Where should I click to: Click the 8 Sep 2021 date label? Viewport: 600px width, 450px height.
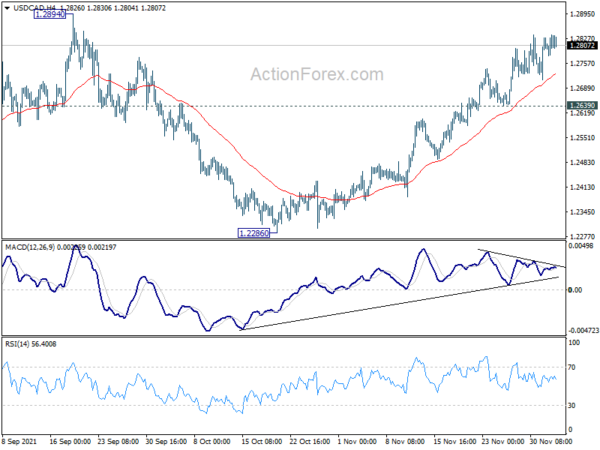(x=19, y=442)
